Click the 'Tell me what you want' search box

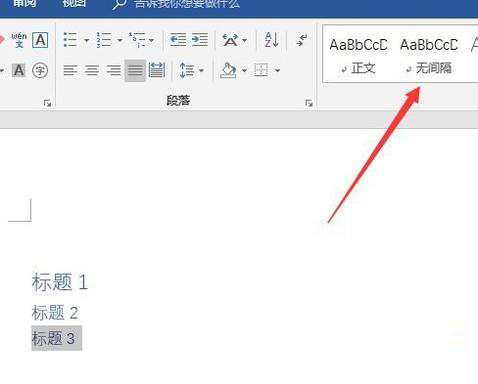(x=187, y=4)
